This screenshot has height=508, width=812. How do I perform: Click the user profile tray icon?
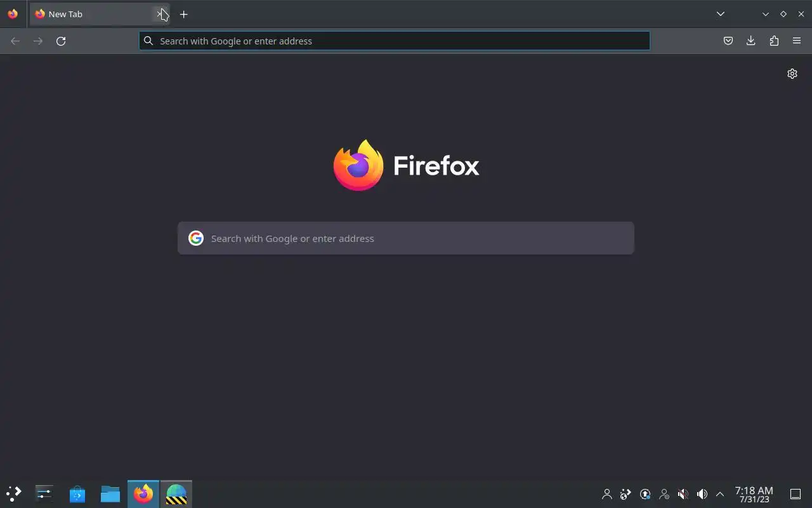click(607, 494)
